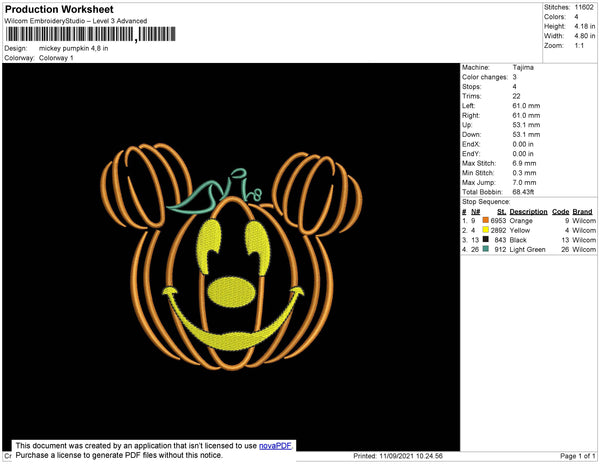
Task: Select the Total Bobbin value '68.43ft'
Action: (x=523, y=192)
